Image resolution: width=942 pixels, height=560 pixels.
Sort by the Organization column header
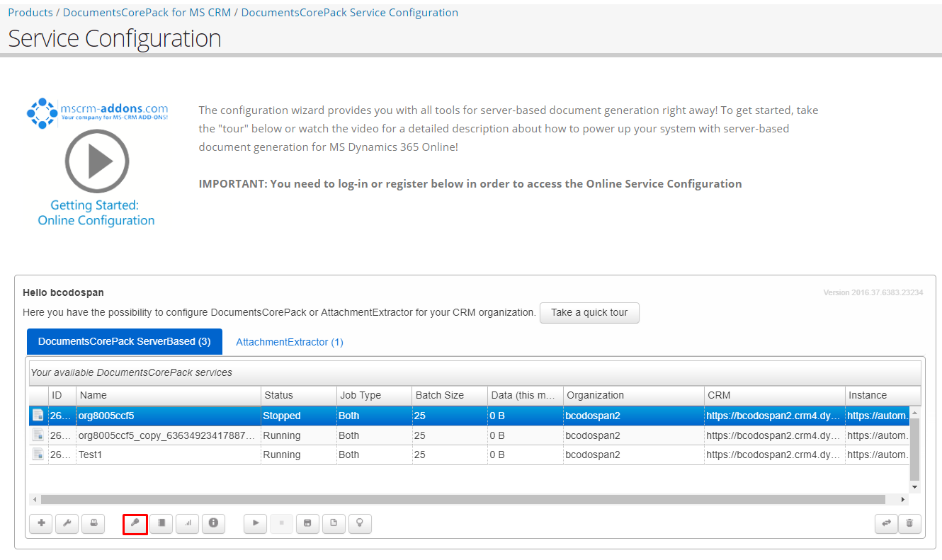tap(634, 395)
